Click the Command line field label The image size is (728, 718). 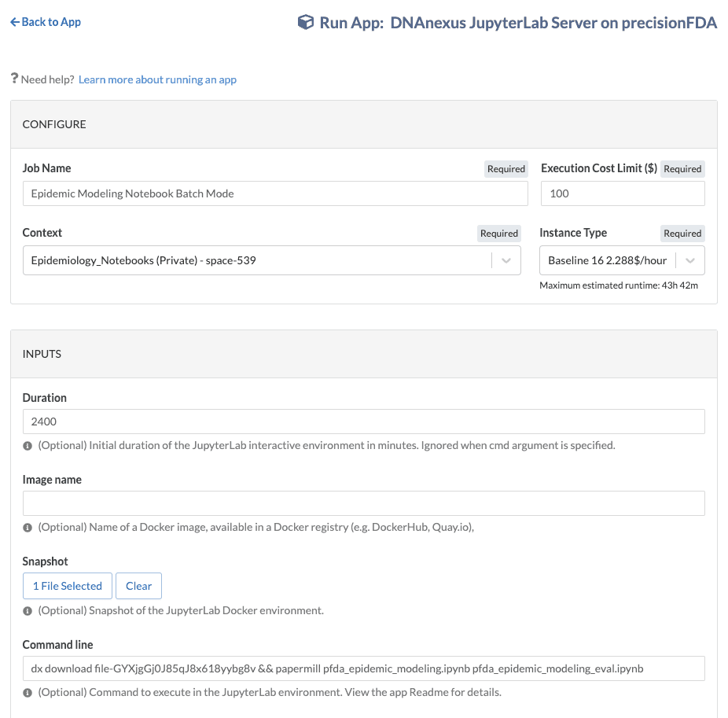click(x=57, y=645)
